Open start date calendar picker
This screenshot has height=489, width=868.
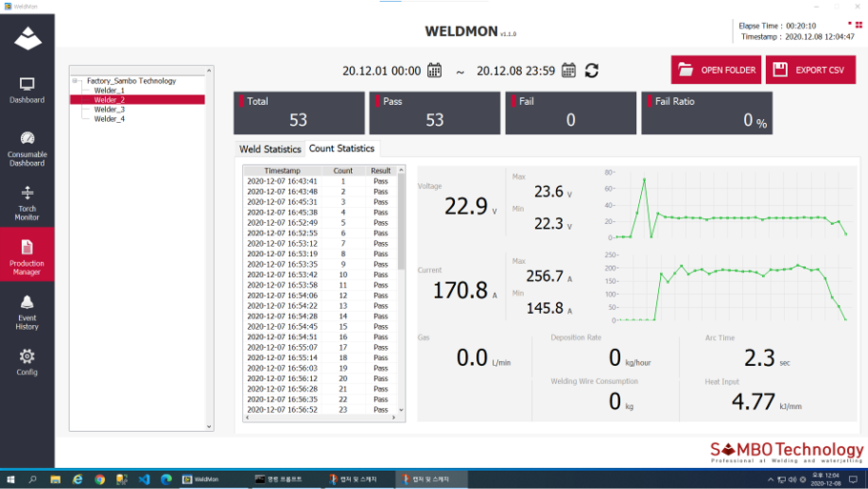(x=435, y=71)
